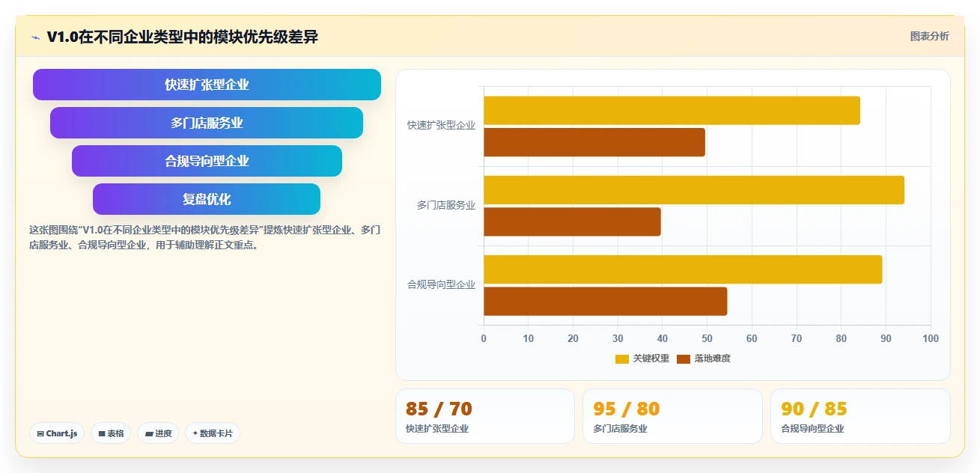Click the 85 / 70 value in the data card
The image size is (980, 473).
pos(439,409)
